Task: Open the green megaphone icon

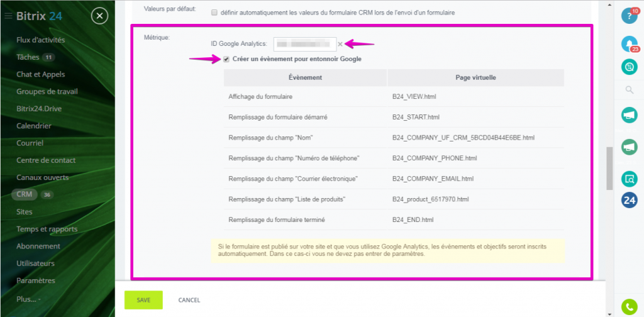Action: click(629, 147)
